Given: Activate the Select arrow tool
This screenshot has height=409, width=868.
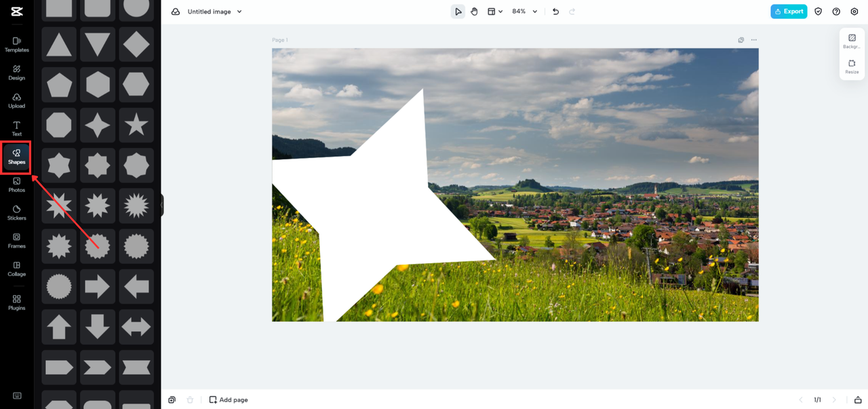Looking at the screenshot, I should click(x=458, y=12).
